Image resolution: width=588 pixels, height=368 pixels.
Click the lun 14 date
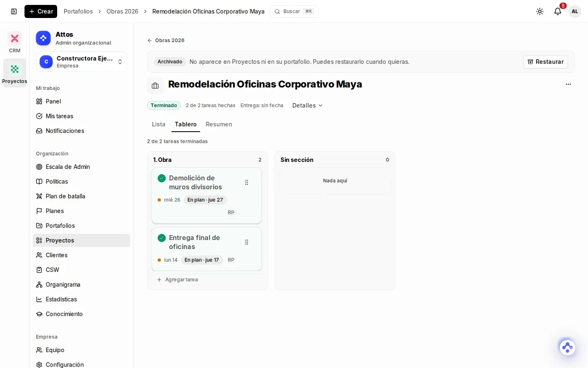click(x=171, y=260)
